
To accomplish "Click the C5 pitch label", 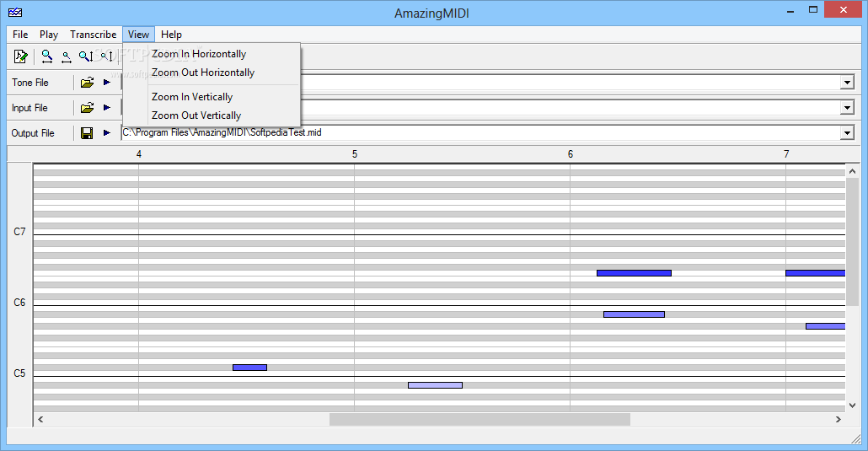I will point(19,373).
